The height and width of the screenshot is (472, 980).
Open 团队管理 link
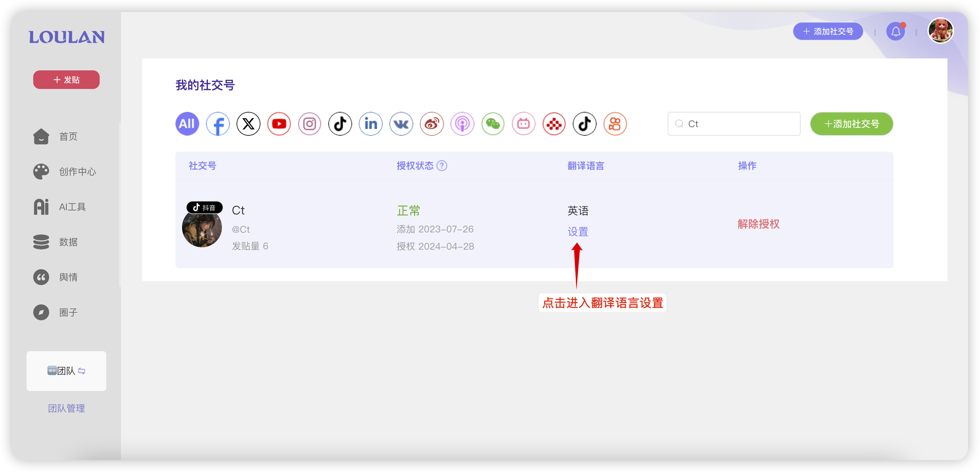[x=66, y=409]
